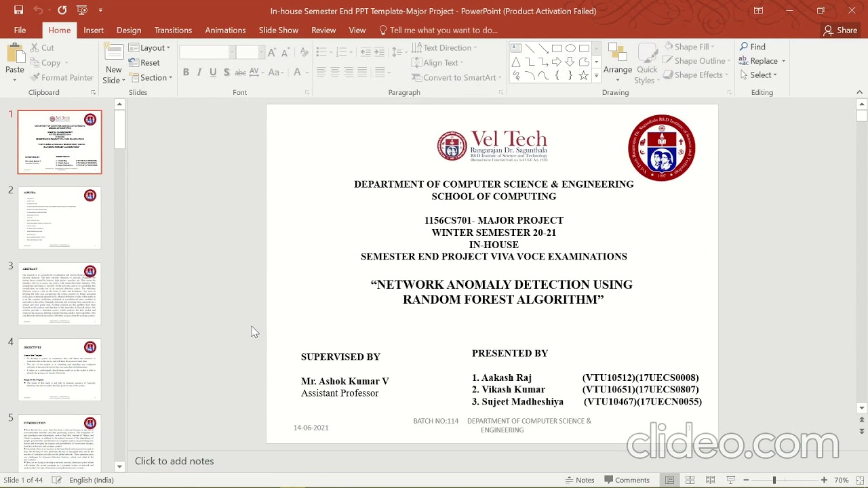Image resolution: width=868 pixels, height=488 pixels.
Task: Toggle Bold formatting
Action: tap(186, 73)
